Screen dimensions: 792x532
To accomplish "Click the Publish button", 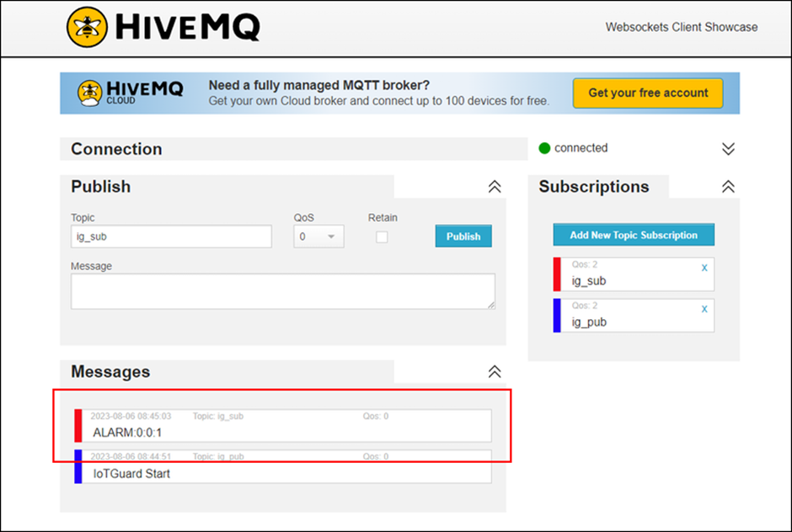I will click(463, 237).
